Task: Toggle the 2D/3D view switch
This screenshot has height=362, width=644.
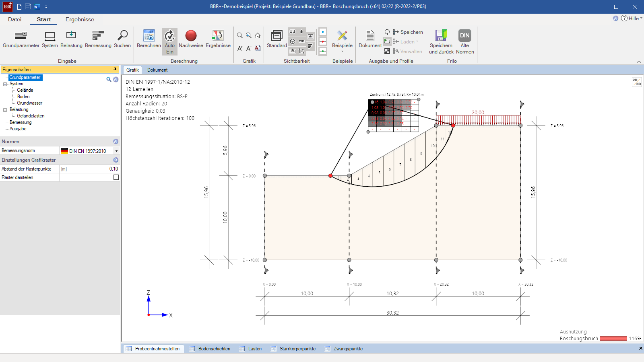Action: pyautogui.click(x=636, y=82)
